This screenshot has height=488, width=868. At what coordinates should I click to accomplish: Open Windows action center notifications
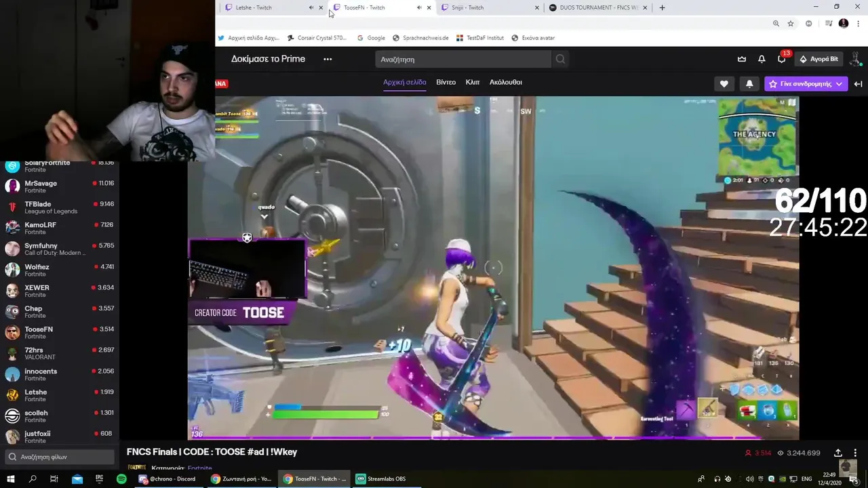[x=854, y=479]
